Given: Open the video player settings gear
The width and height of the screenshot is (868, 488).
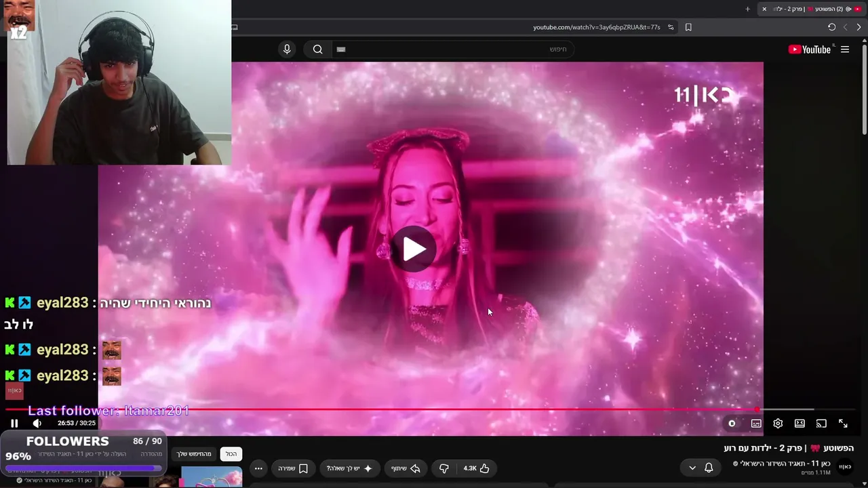Looking at the screenshot, I should point(778,424).
